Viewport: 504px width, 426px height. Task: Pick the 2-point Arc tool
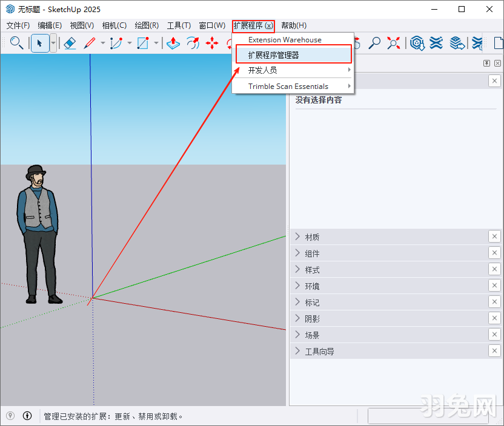click(x=115, y=43)
